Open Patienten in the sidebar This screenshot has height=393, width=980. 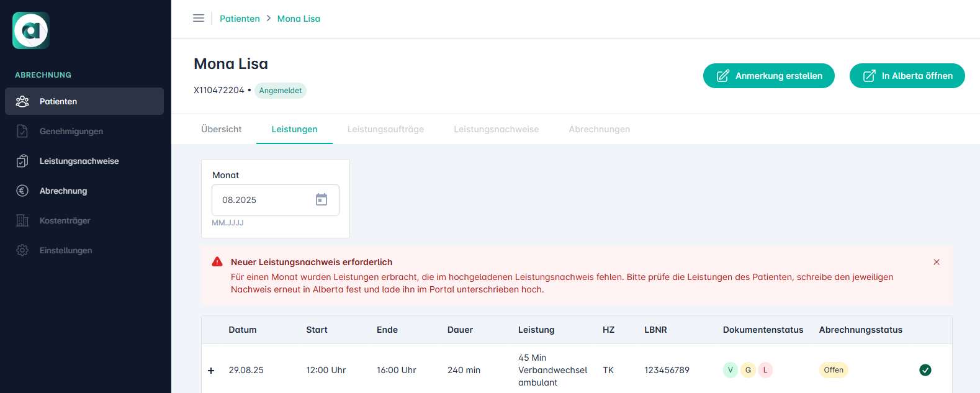point(58,101)
